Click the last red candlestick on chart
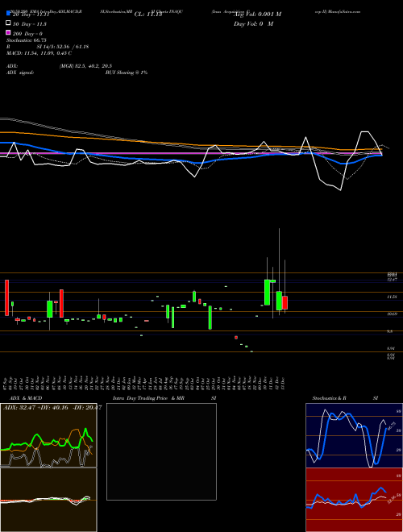403x532 pixels. tap(285, 302)
